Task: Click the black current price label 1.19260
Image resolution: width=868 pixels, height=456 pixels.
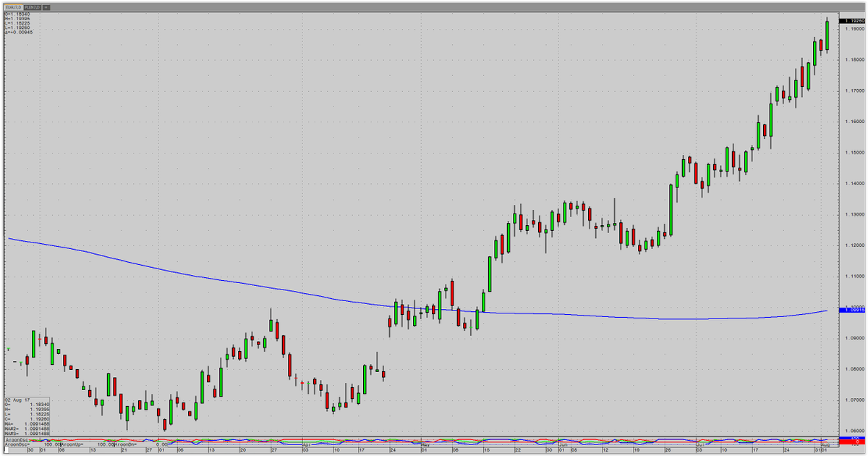Action: coord(851,22)
